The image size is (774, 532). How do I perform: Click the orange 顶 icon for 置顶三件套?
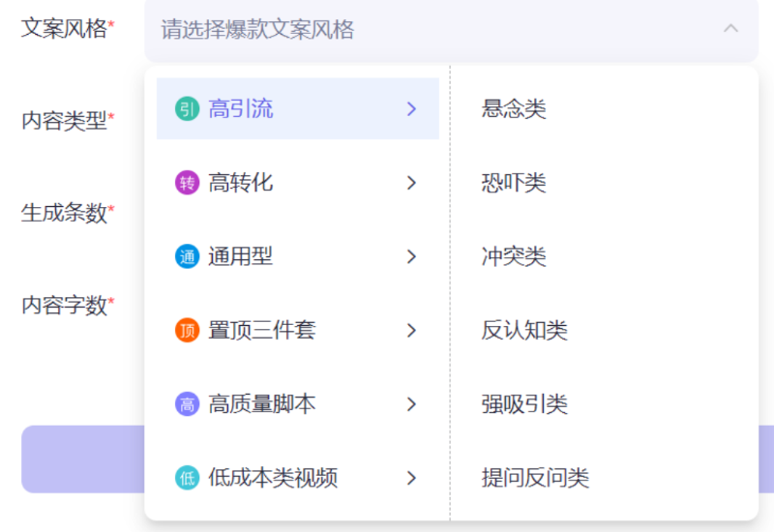click(187, 330)
